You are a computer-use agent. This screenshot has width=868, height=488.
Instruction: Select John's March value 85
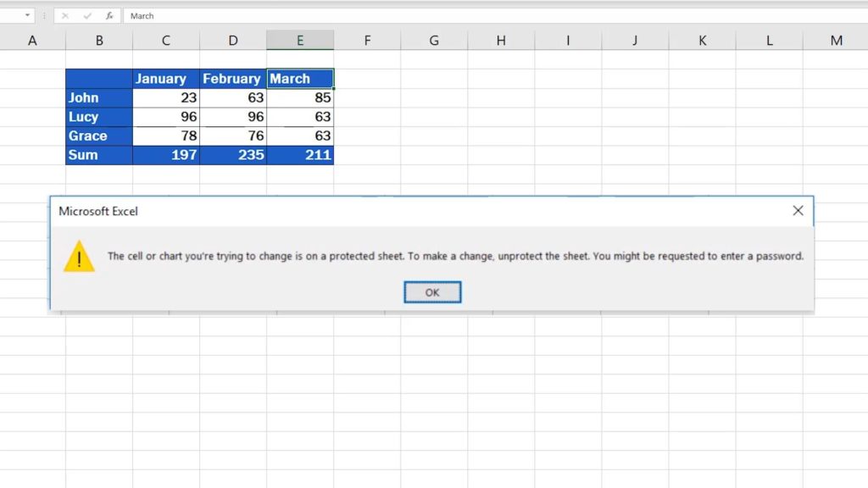coord(300,98)
